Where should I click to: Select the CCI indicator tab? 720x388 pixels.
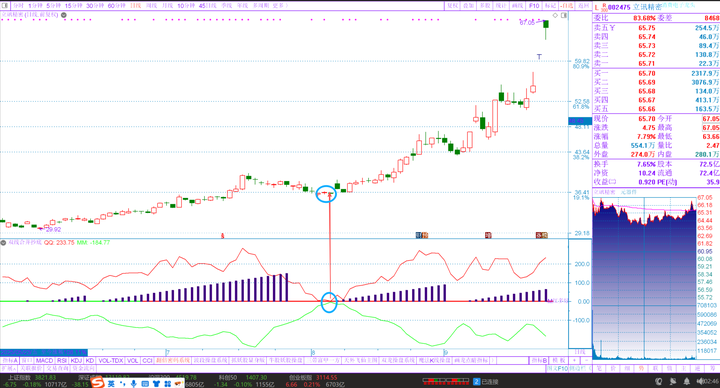pyautogui.click(x=147, y=360)
